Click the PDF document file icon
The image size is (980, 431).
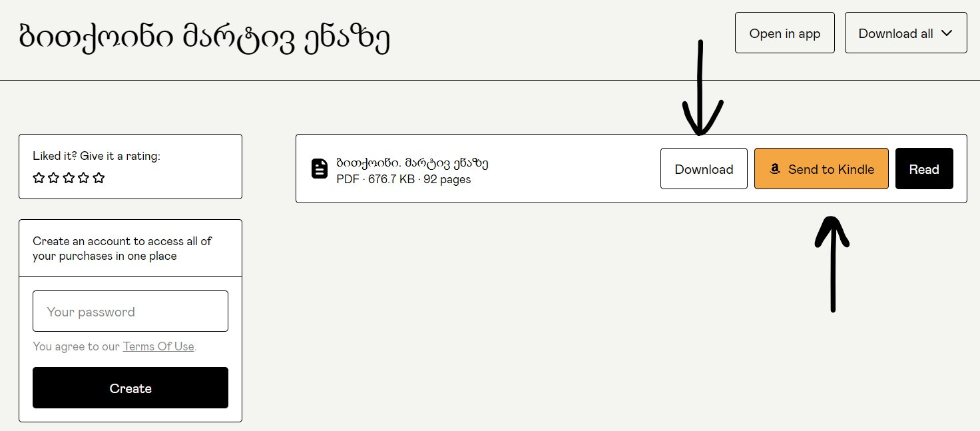[x=320, y=169]
